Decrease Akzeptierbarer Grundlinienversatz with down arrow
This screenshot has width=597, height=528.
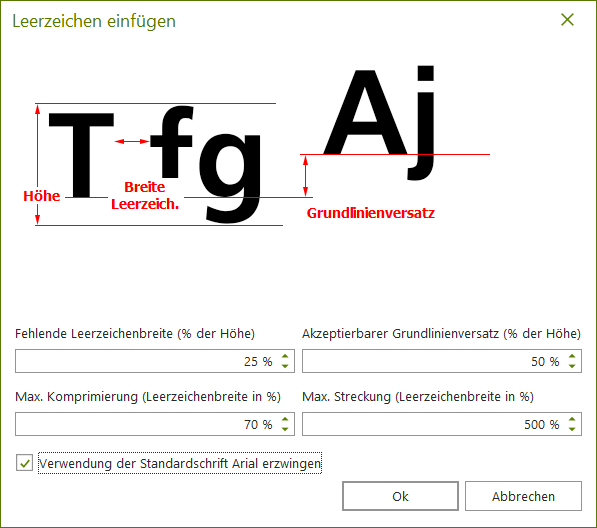click(x=572, y=365)
